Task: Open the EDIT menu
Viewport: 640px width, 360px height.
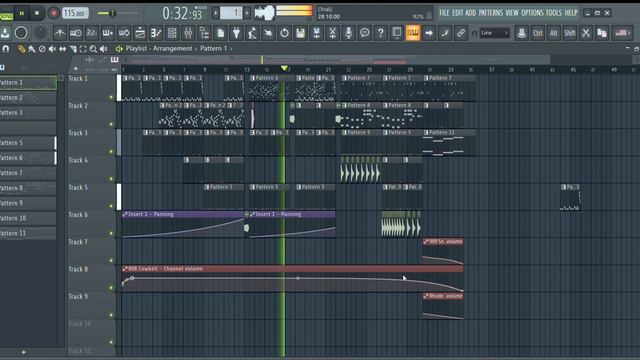Action: click(x=458, y=13)
